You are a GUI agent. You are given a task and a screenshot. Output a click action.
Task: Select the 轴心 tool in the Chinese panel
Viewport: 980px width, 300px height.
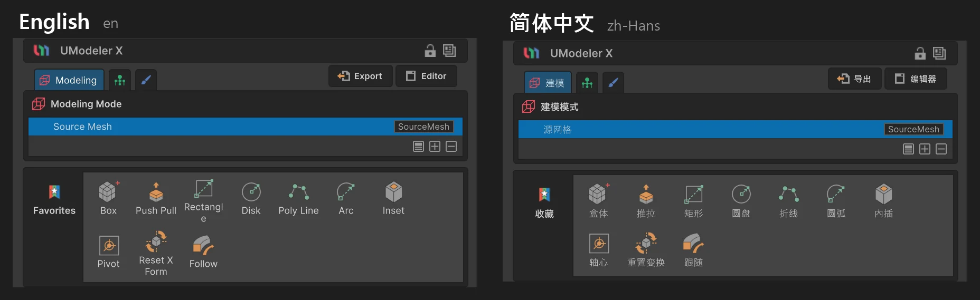[598, 250]
